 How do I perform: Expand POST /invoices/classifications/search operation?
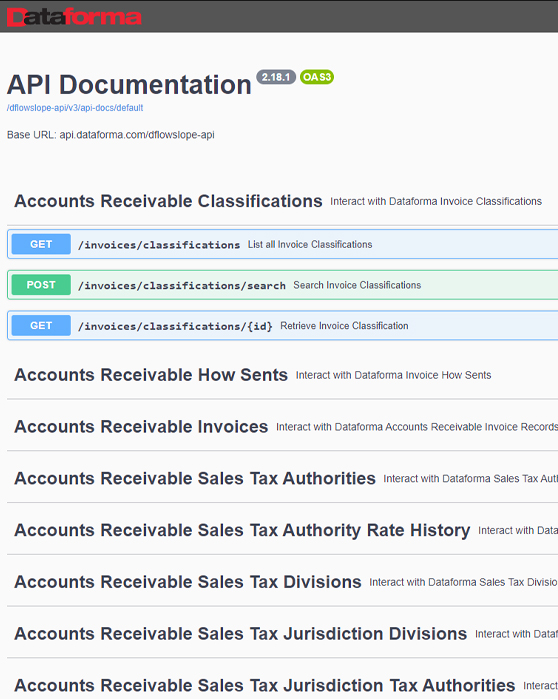pyautogui.click(x=283, y=285)
